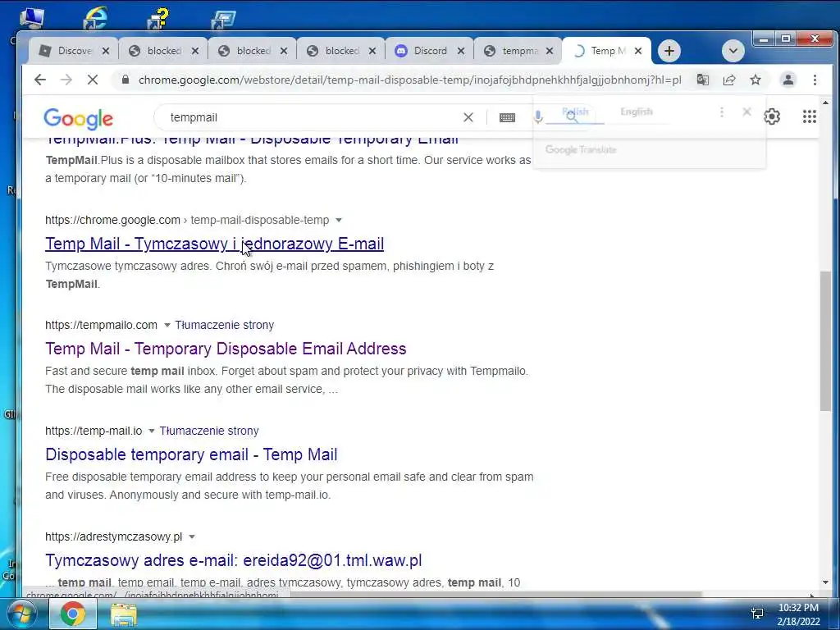Open the Computer desktop icon

(x=32, y=17)
